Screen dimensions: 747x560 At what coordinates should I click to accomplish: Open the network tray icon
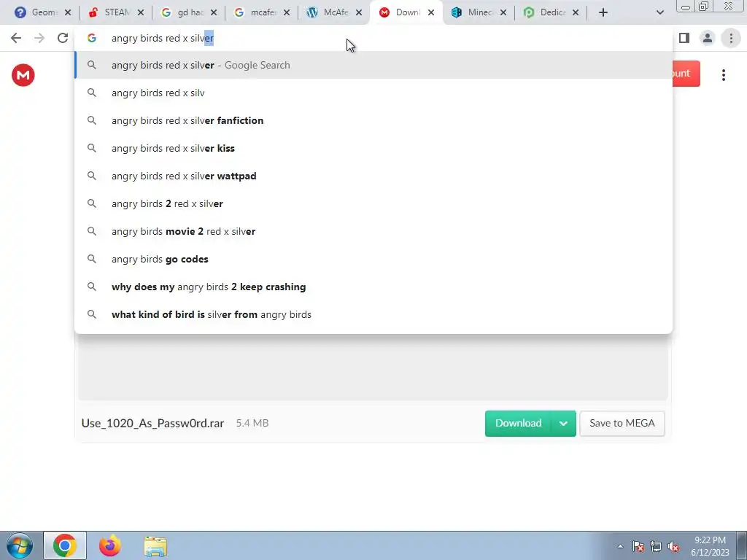click(x=656, y=547)
